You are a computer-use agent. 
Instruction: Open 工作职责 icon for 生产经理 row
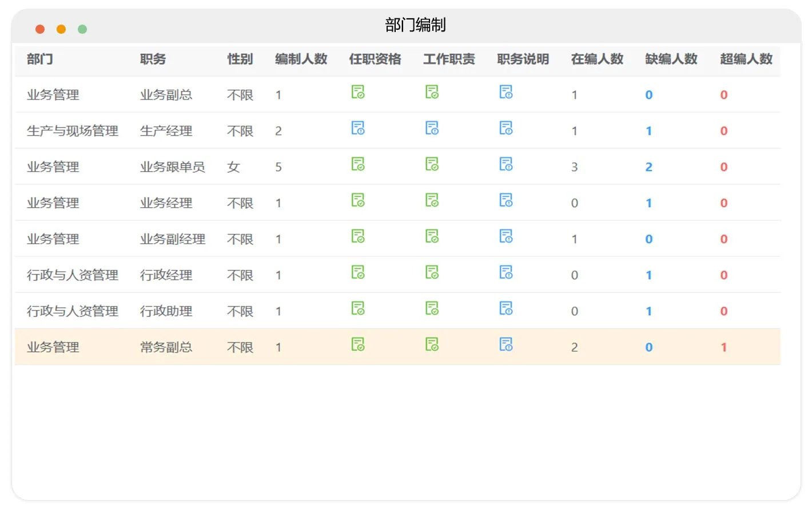tap(432, 128)
